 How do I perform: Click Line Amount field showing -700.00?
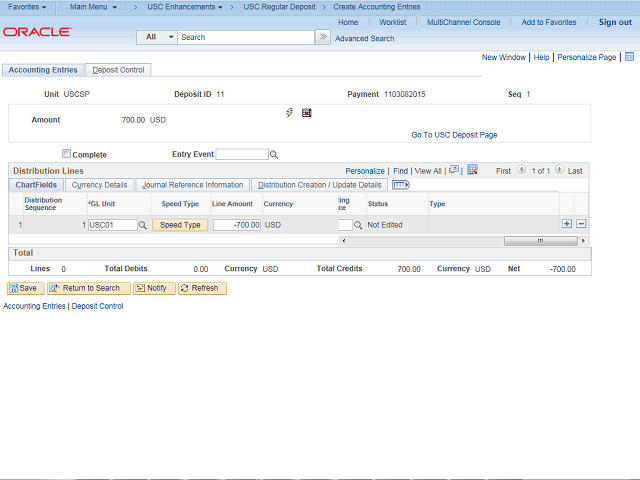pyautogui.click(x=237, y=225)
